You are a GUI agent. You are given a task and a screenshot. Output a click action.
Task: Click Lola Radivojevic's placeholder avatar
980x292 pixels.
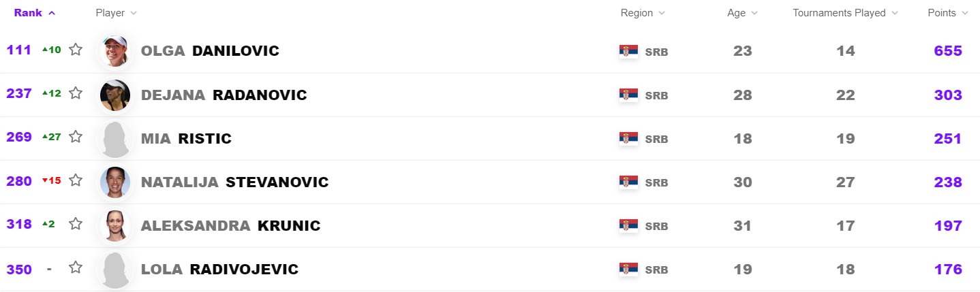point(114,269)
